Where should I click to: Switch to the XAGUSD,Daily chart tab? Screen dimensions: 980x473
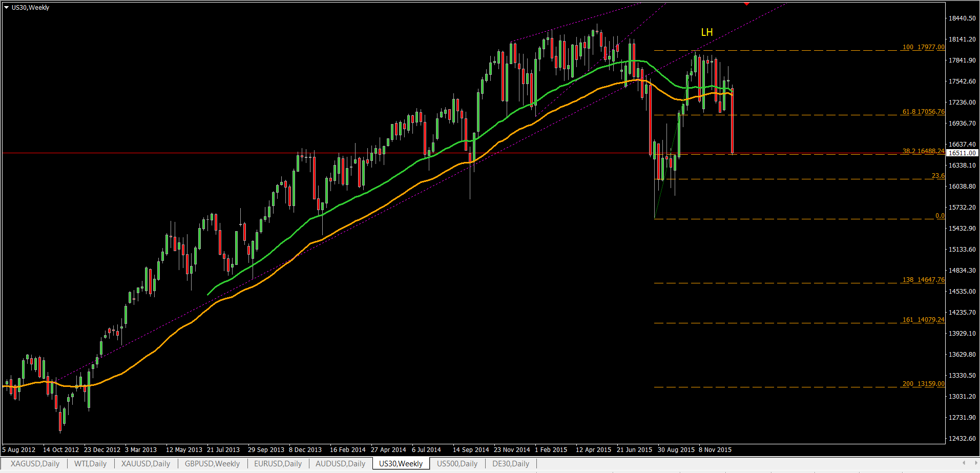tap(35, 464)
